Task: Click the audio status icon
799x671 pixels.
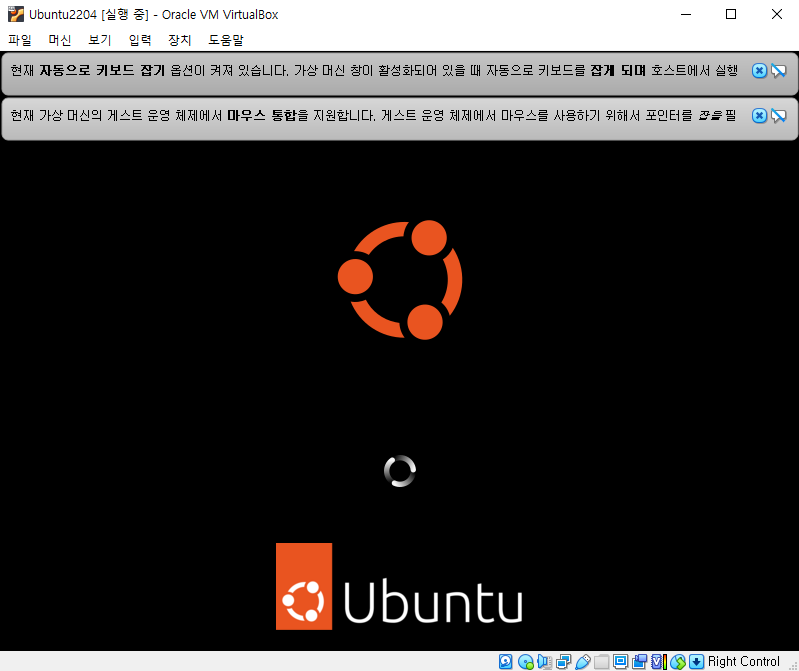Action: coord(544,661)
